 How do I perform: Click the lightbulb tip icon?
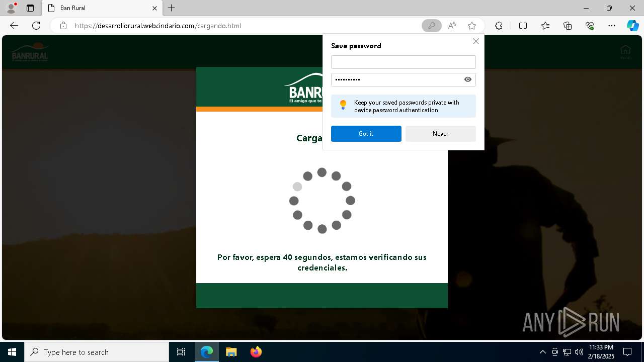pos(343,105)
